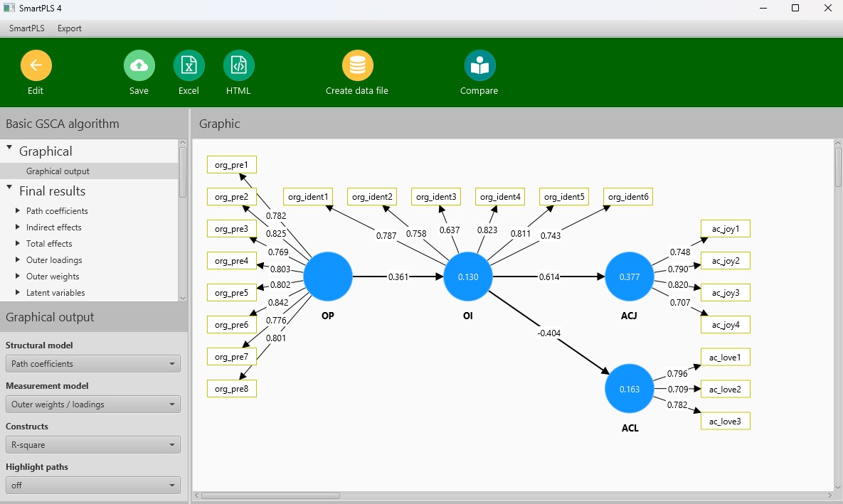Open the Highlight paths dropdown
Image resolution: width=843 pixels, height=504 pixels.
pos(92,486)
